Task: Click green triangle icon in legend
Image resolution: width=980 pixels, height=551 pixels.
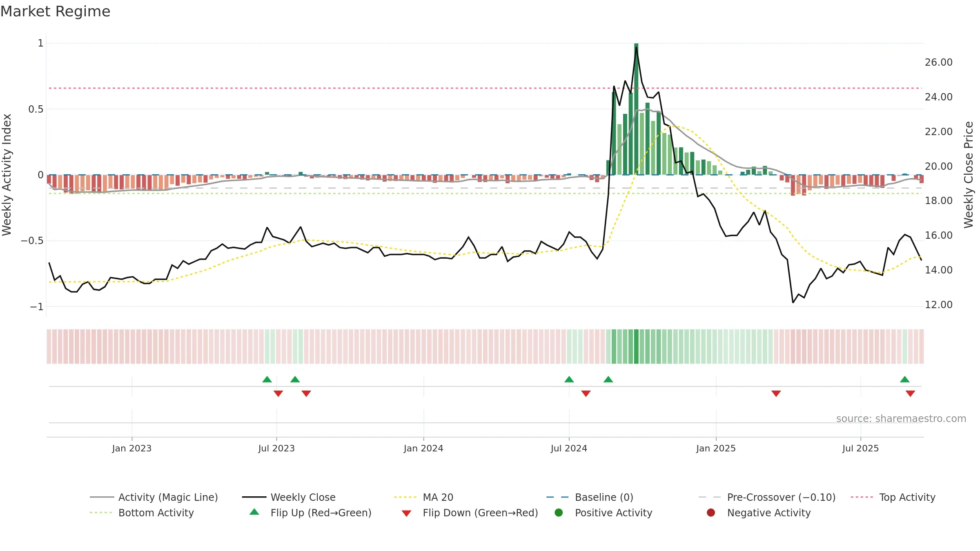Action: tap(254, 512)
